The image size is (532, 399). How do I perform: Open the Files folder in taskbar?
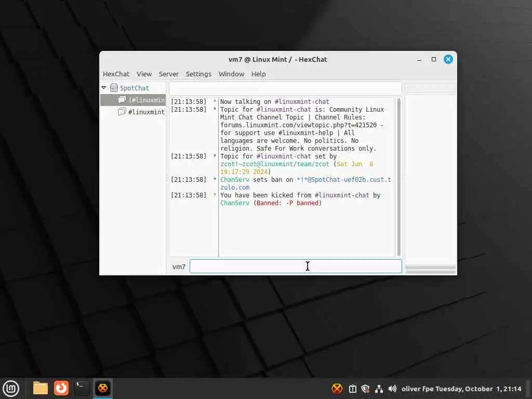pyautogui.click(x=41, y=388)
